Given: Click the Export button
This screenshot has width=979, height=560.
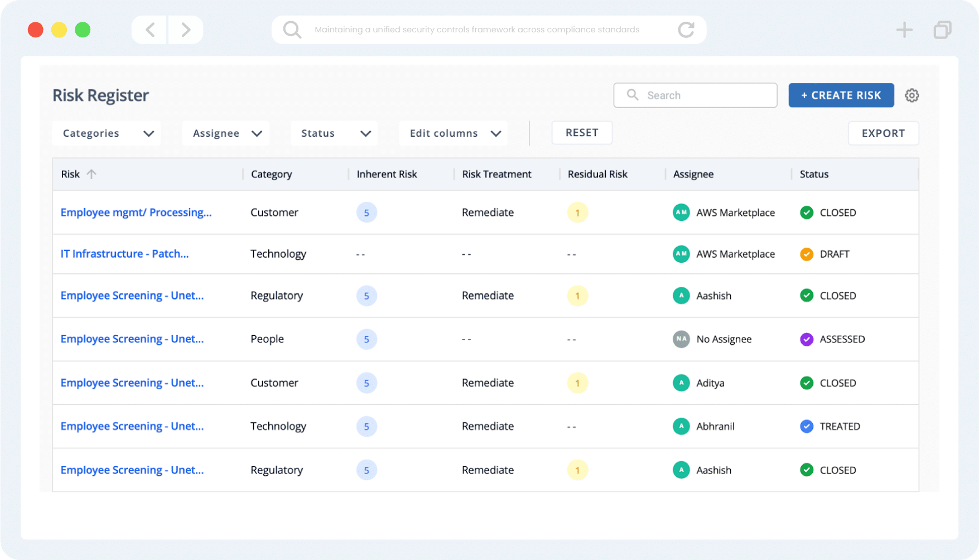Looking at the screenshot, I should 883,133.
